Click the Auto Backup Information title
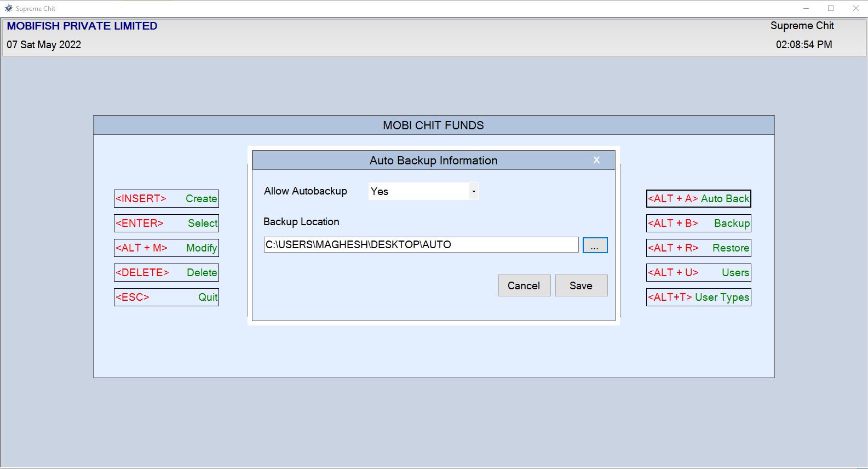 pos(433,161)
